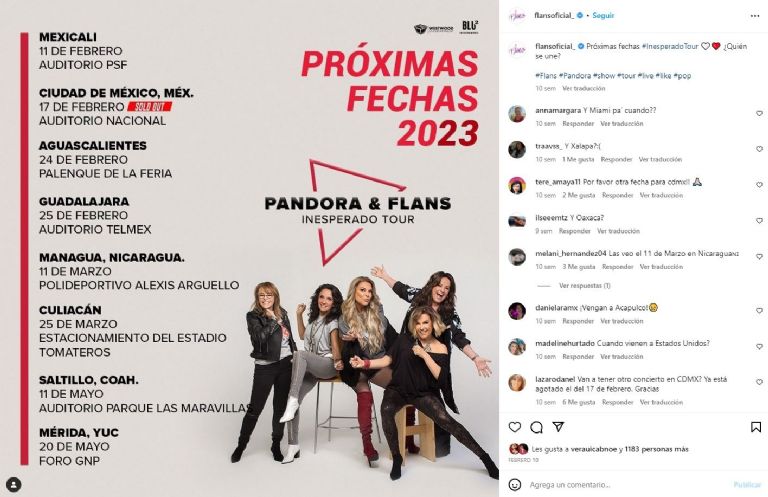Click tagged people icon on the photo

click(x=14, y=485)
